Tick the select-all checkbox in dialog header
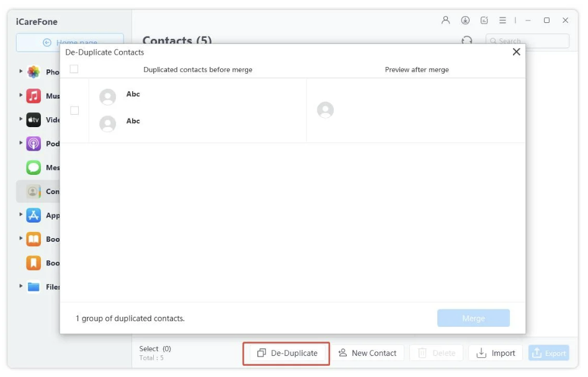Viewport: 588px width, 377px height. pos(74,69)
